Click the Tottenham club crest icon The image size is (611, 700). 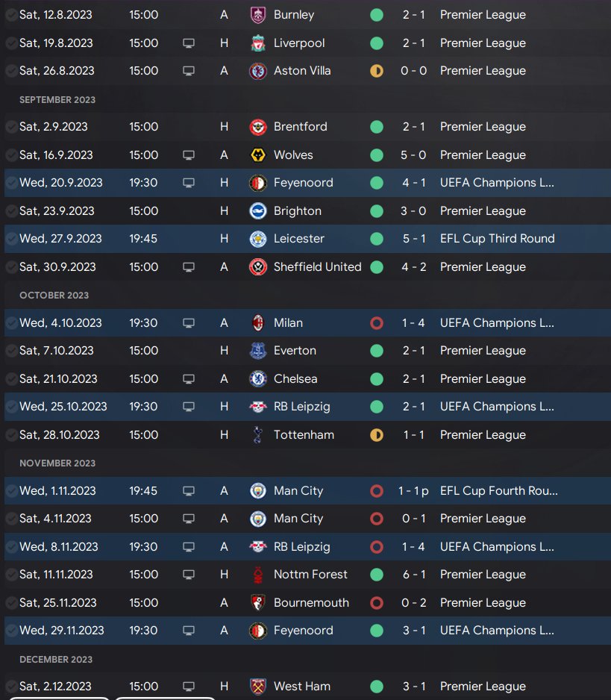[258, 435]
